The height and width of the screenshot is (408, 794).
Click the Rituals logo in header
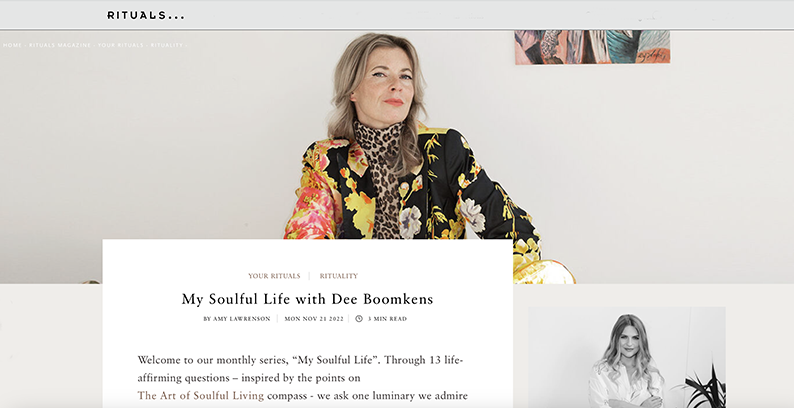pos(146,15)
